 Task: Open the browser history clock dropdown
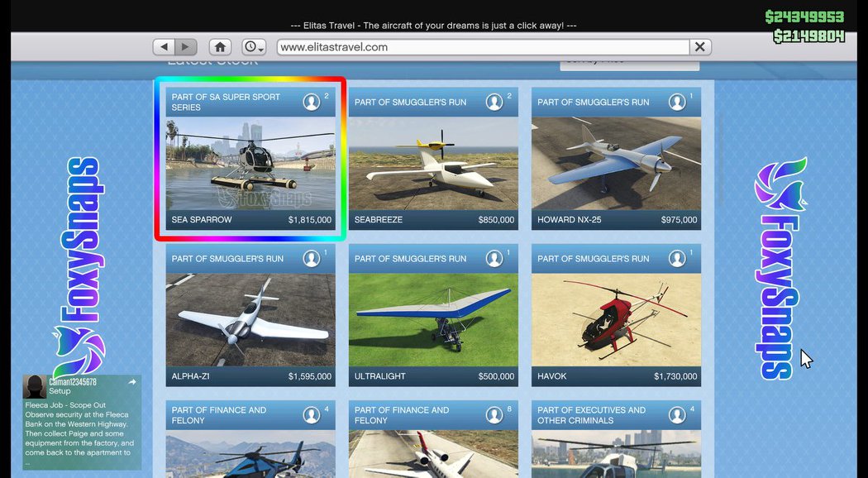pos(254,47)
